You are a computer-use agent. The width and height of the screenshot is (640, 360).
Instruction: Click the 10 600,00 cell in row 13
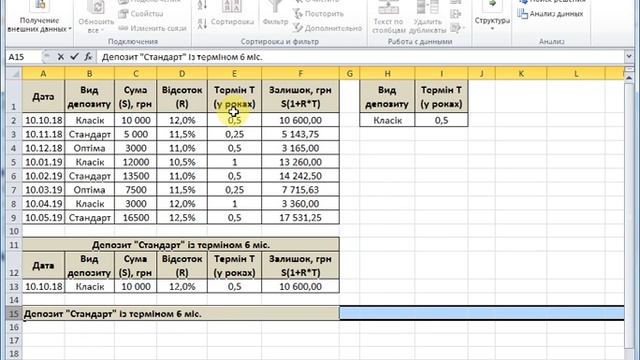pos(300,287)
